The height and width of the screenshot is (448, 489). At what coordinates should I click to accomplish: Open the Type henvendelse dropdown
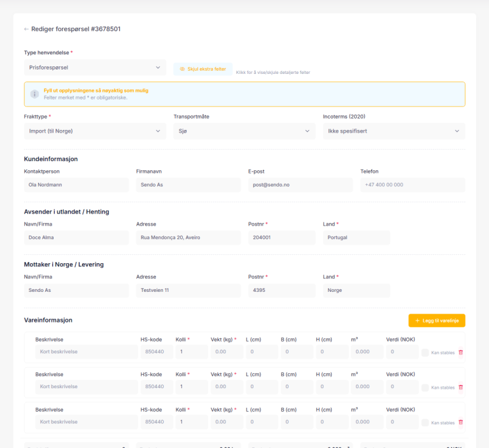[95, 68]
